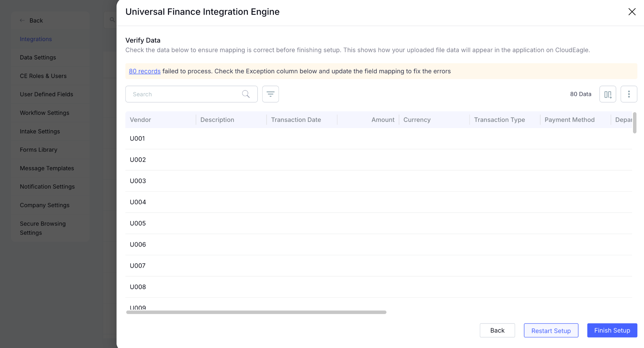Click the search magnifier icon
Image resolution: width=644 pixels, height=348 pixels.
246,94
